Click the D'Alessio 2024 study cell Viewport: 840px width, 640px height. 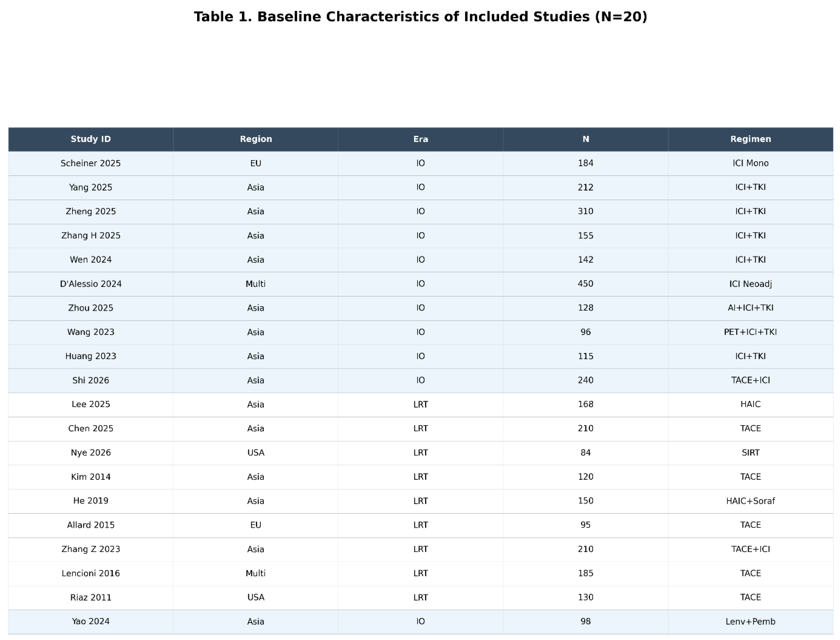click(91, 284)
